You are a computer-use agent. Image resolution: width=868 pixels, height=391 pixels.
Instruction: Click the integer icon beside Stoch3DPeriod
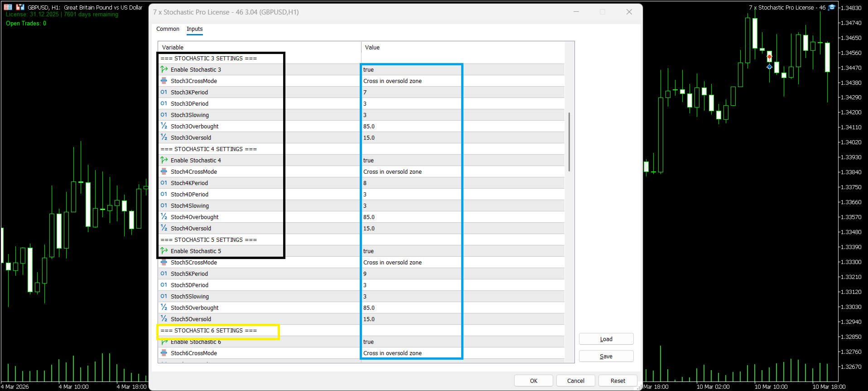[164, 103]
